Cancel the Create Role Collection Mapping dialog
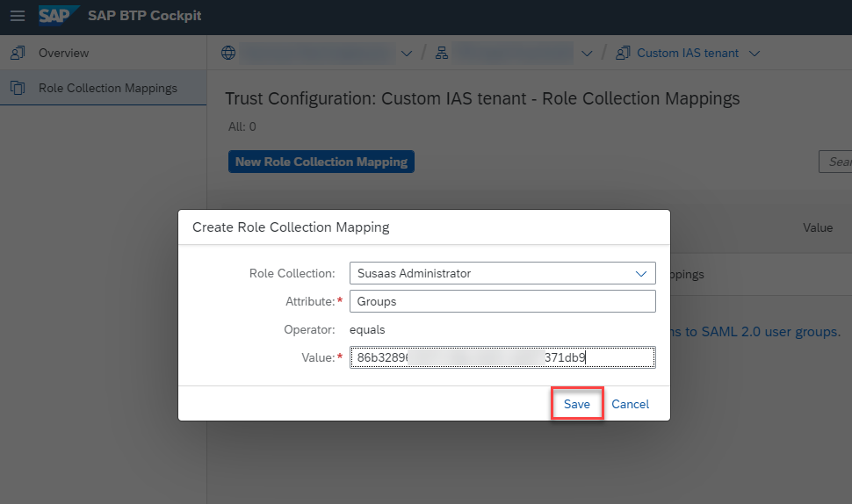Screen dimensions: 852x504 coord(631,404)
